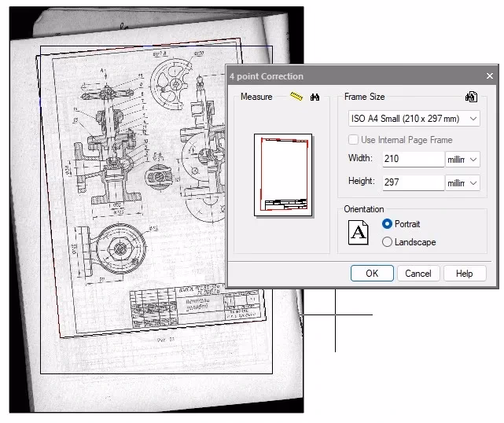Click the Orientation page 'A' icon
The height and width of the screenshot is (423, 504).
click(x=358, y=233)
